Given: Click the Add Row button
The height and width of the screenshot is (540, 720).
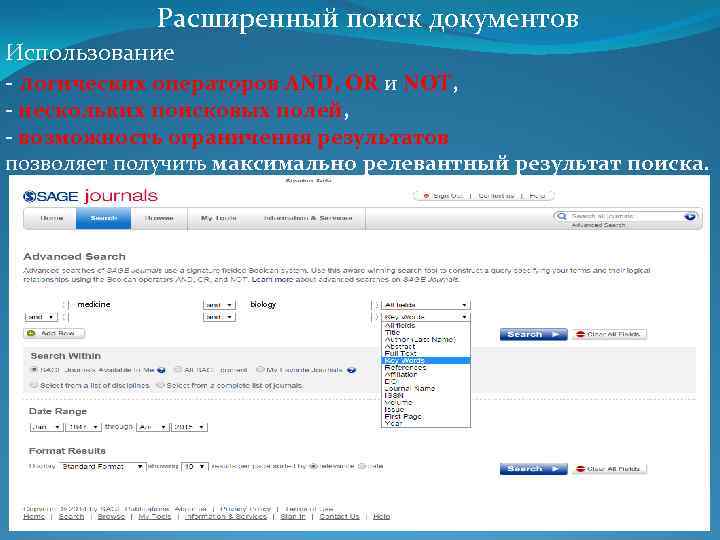Looking at the screenshot, I should (x=54, y=333).
